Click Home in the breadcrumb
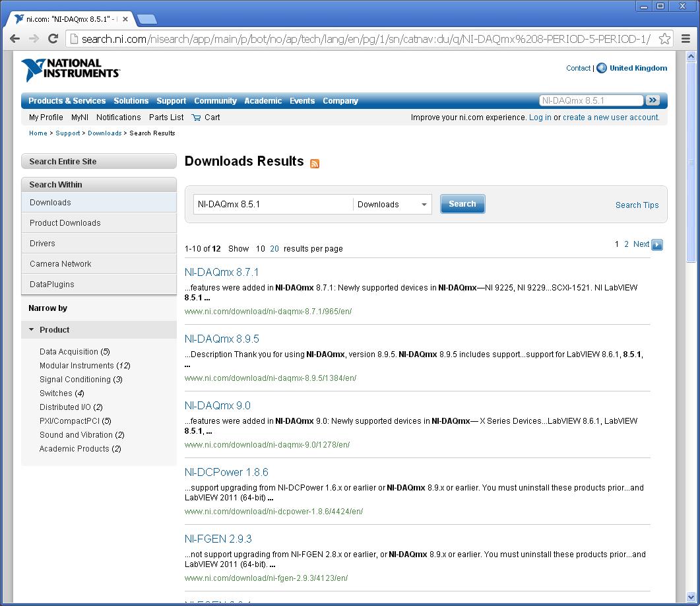The image size is (700, 606). [38, 133]
